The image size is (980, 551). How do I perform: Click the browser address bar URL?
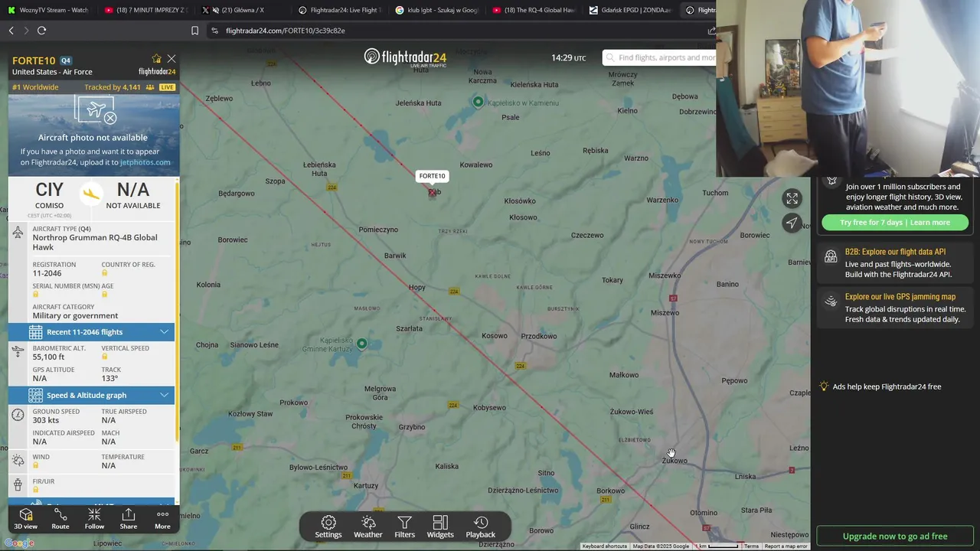coord(285,31)
